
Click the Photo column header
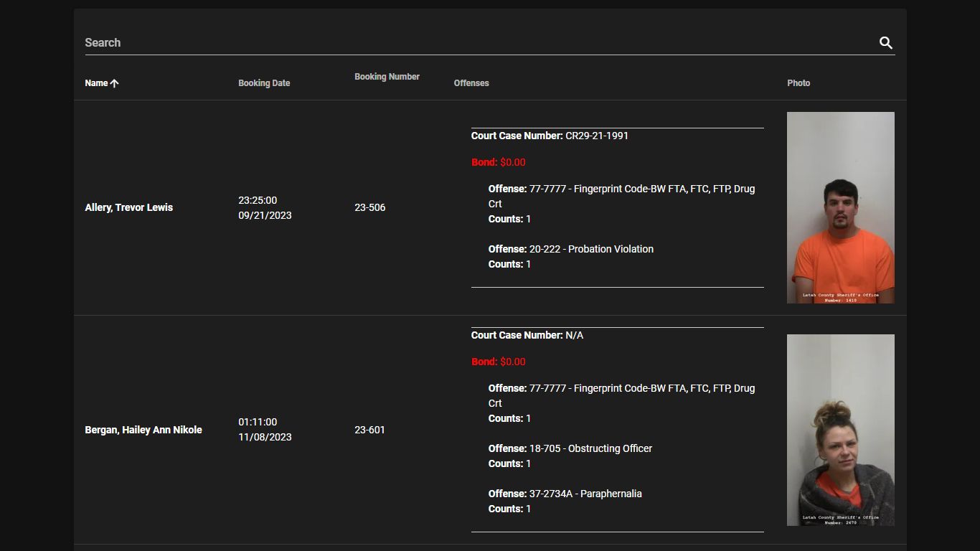[798, 83]
